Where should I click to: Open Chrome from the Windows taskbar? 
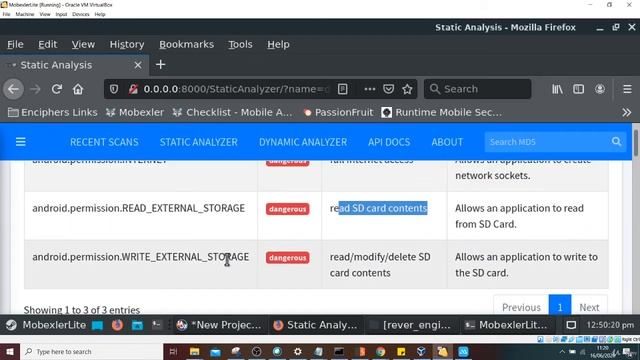380,351
